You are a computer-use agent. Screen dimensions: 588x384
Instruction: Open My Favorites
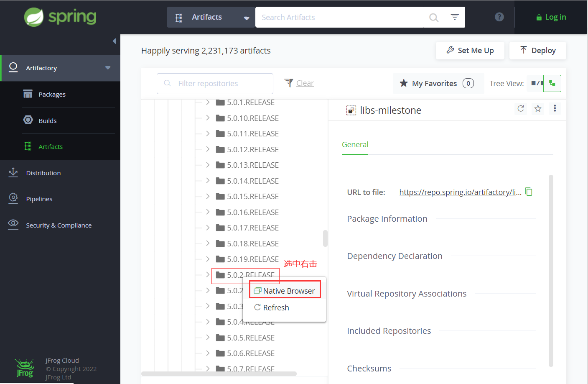pos(438,83)
